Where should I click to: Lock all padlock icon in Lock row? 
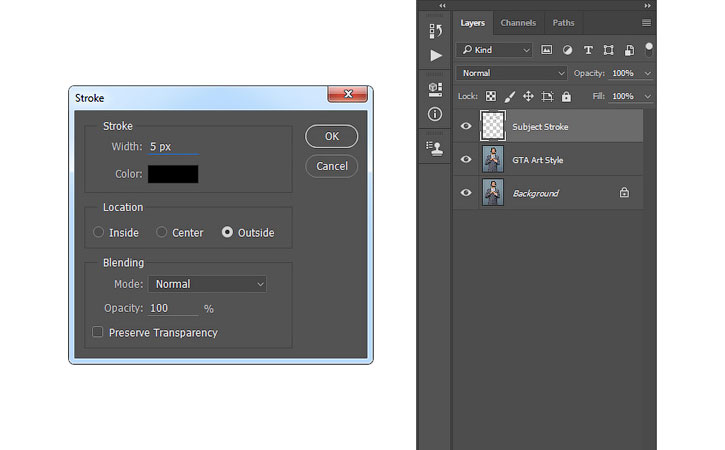click(566, 96)
